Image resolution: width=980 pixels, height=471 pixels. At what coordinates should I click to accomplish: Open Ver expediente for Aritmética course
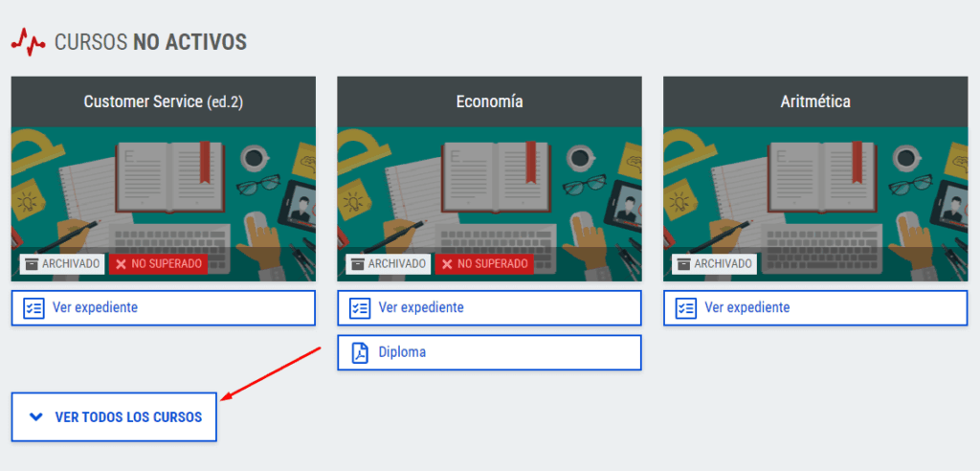(815, 307)
